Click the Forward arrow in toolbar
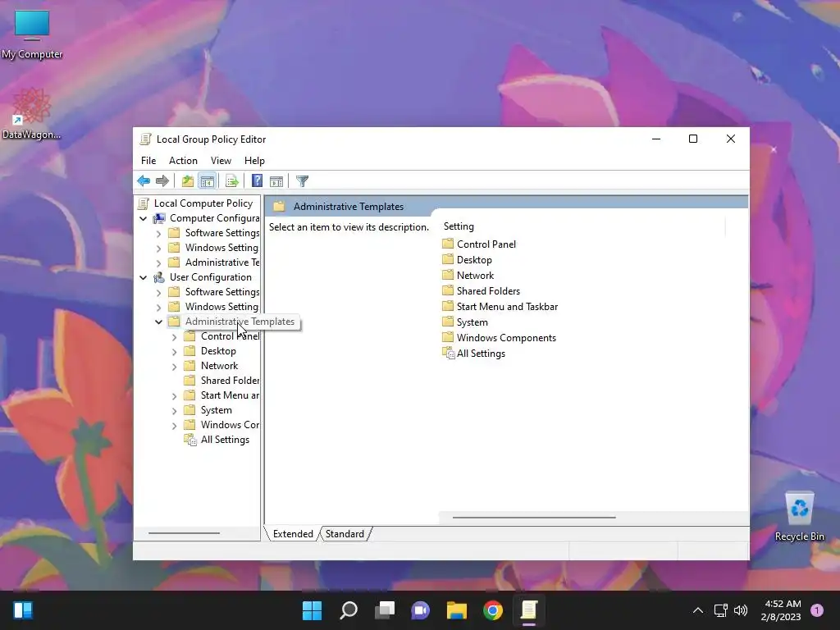Screen dimensions: 840x630 pos(162,181)
